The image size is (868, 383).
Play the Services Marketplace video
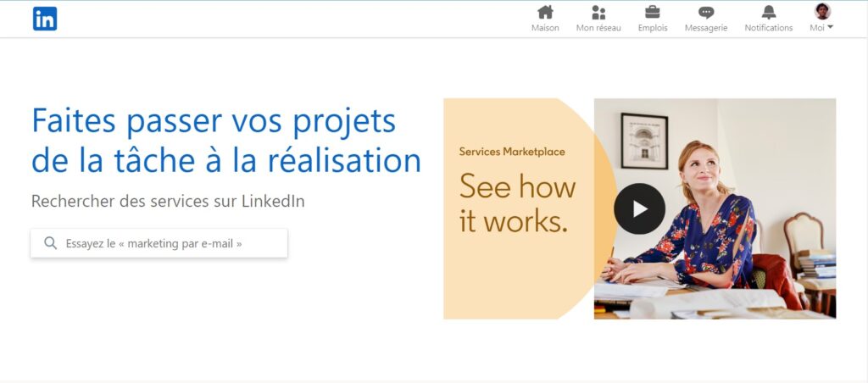(639, 208)
